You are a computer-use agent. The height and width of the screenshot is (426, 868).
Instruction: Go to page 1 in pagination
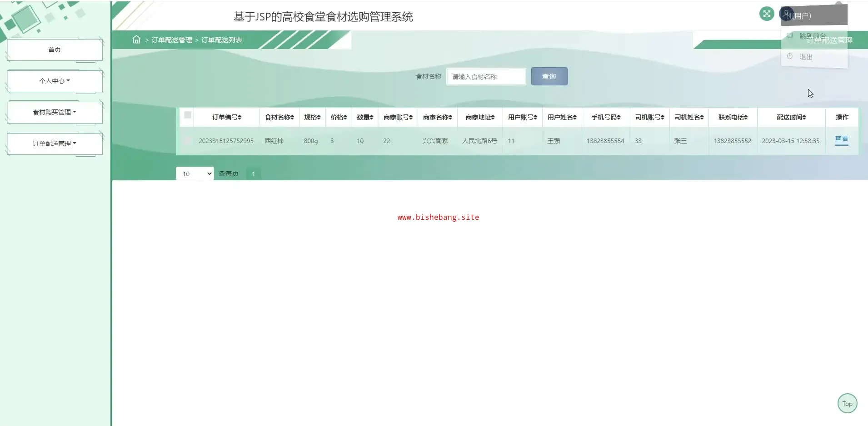click(x=254, y=174)
